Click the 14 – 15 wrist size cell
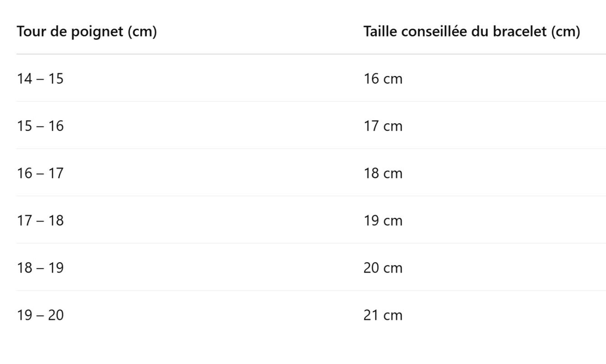The width and height of the screenshot is (606, 364). pos(40,79)
